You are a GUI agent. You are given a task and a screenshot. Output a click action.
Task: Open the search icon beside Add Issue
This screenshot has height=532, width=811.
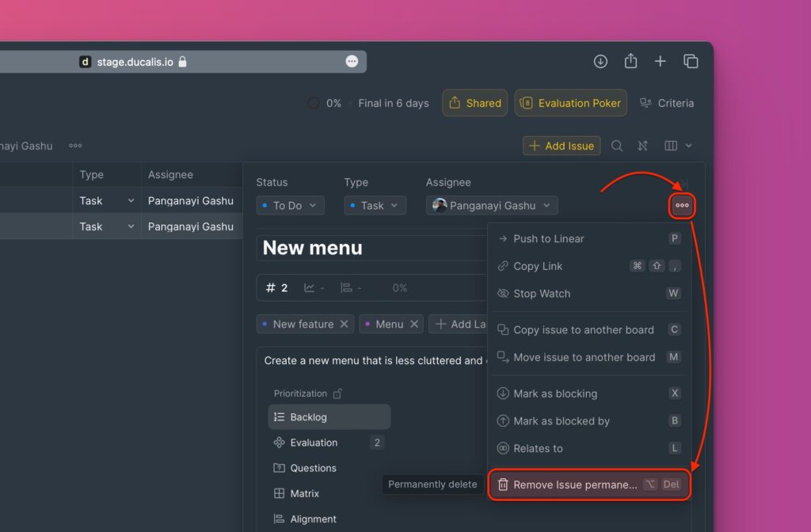point(617,146)
